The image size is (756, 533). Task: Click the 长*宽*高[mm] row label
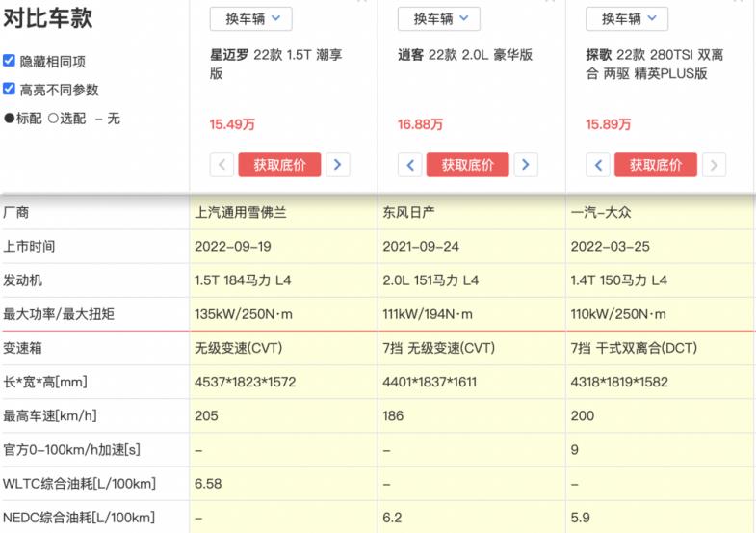tap(45, 382)
